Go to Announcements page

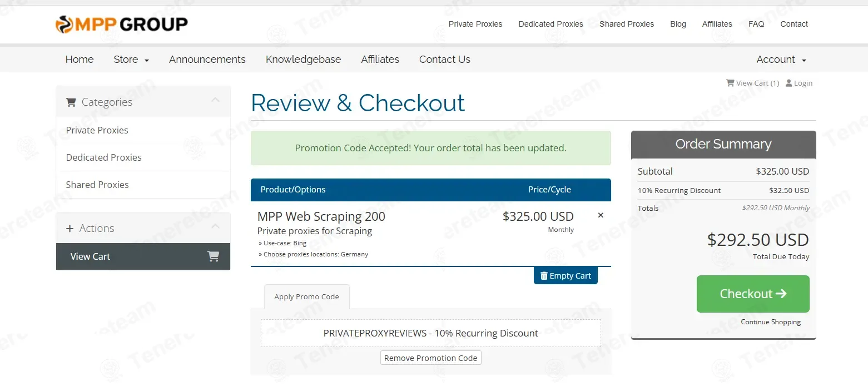coord(207,60)
